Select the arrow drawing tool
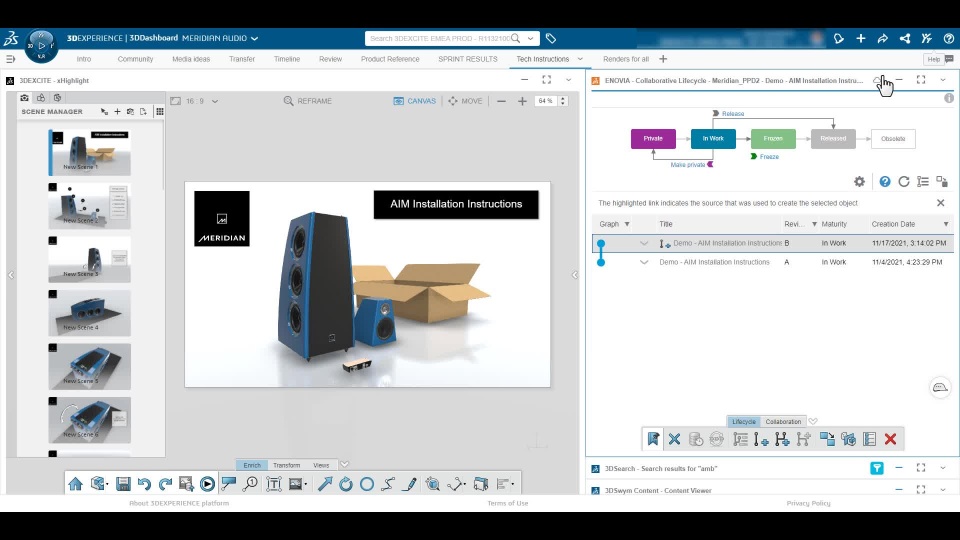Viewport: 960px width, 540px height. click(324, 484)
